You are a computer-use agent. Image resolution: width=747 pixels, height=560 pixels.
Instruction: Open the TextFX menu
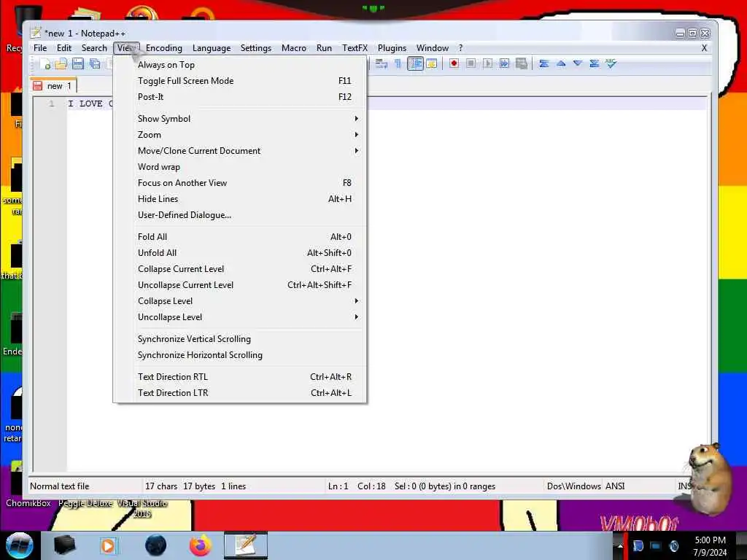(355, 48)
